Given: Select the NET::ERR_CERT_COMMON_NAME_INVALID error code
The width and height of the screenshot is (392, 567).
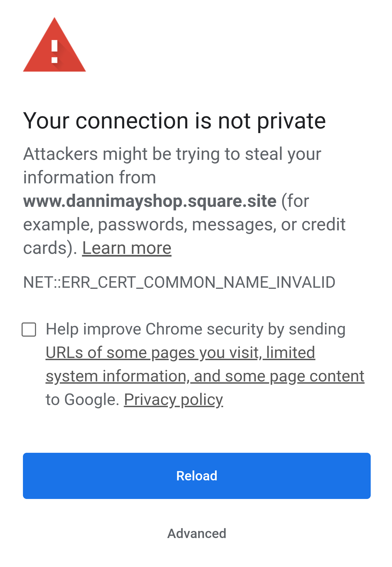Looking at the screenshot, I should (179, 283).
